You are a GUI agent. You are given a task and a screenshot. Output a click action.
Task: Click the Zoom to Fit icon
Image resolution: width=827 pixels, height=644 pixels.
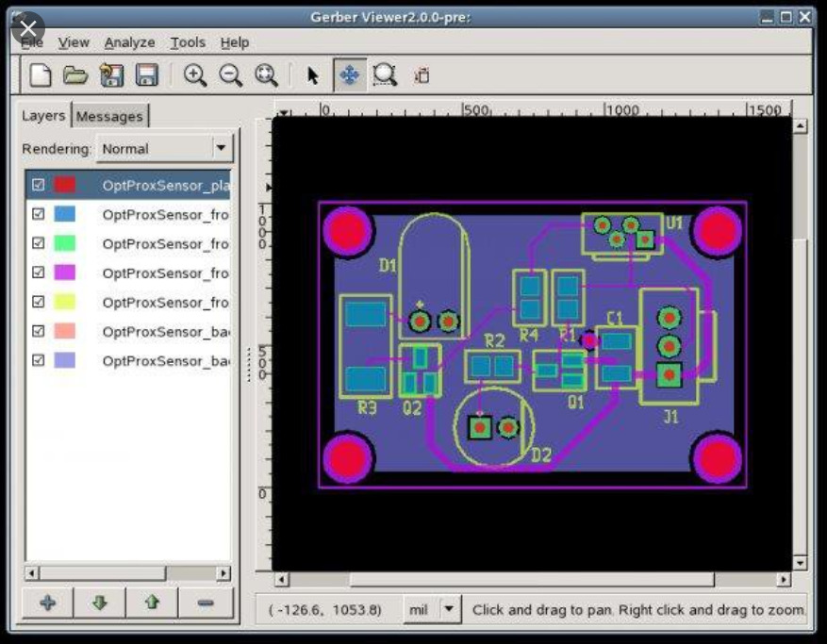pyautogui.click(x=267, y=76)
